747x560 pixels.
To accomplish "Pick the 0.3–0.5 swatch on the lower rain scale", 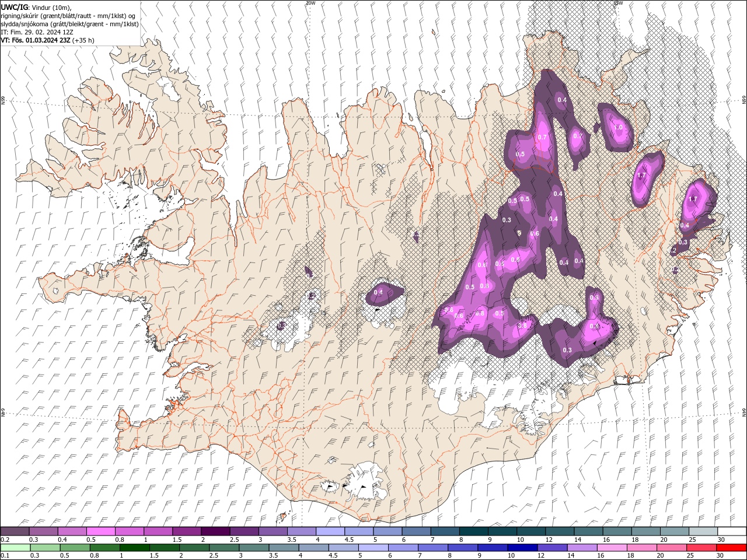I will pos(46,548).
